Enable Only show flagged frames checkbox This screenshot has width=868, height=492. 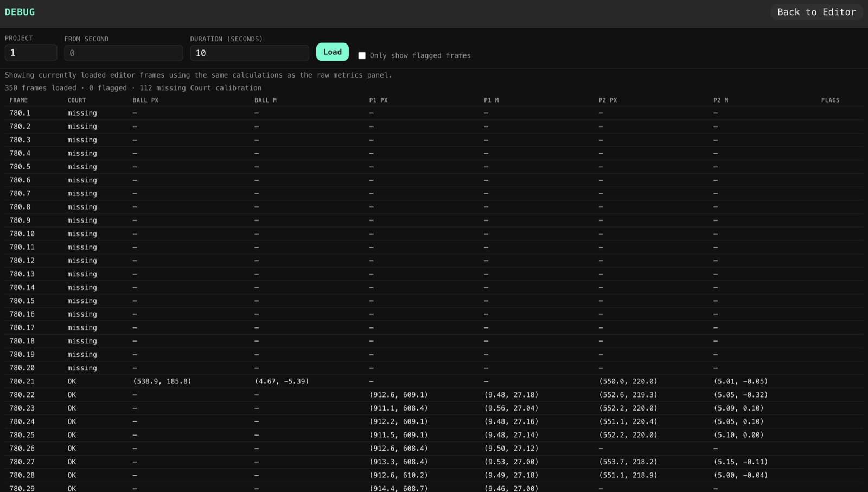(362, 55)
